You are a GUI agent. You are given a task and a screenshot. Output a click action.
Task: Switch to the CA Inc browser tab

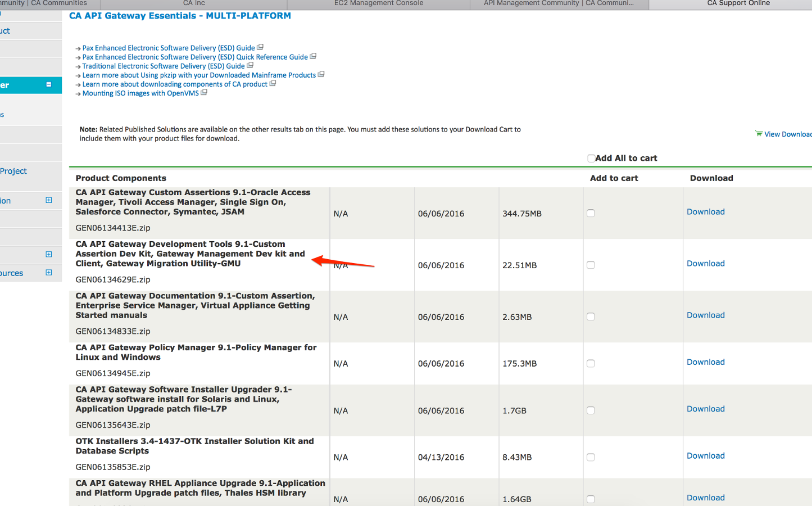point(194,3)
